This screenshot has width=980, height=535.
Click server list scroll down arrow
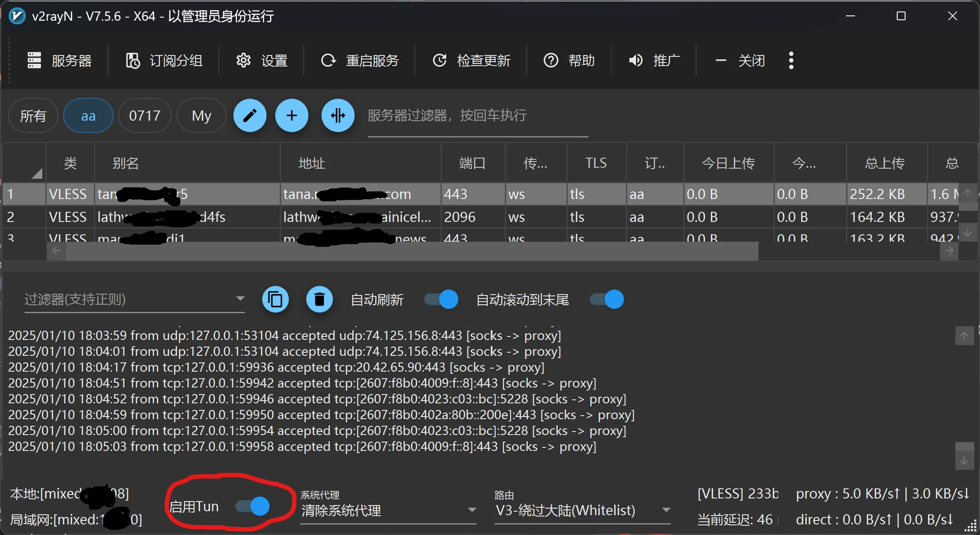point(968,232)
